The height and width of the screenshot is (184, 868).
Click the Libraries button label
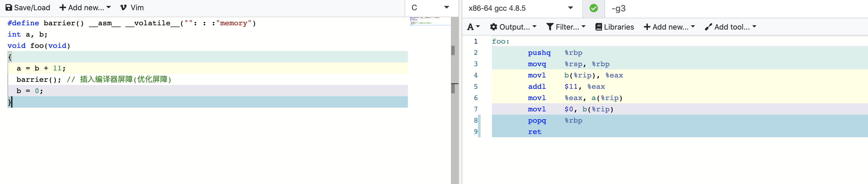click(619, 27)
